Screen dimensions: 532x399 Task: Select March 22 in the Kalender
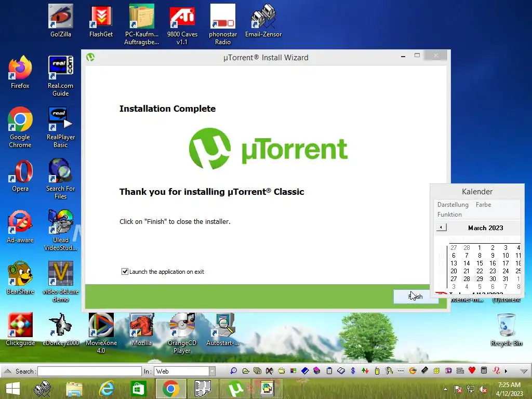tap(480, 271)
